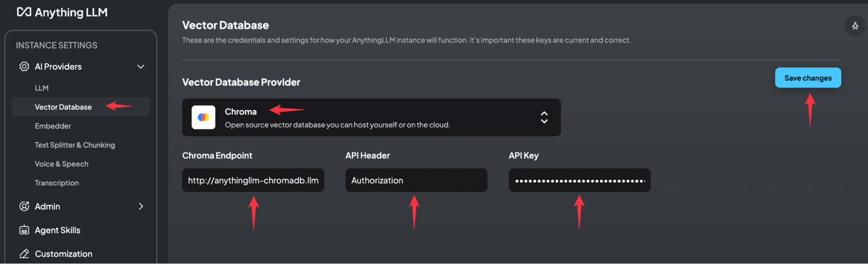Click the Chroma description text
Viewport: 868px width, 264px height.
pyautogui.click(x=337, y=125)
